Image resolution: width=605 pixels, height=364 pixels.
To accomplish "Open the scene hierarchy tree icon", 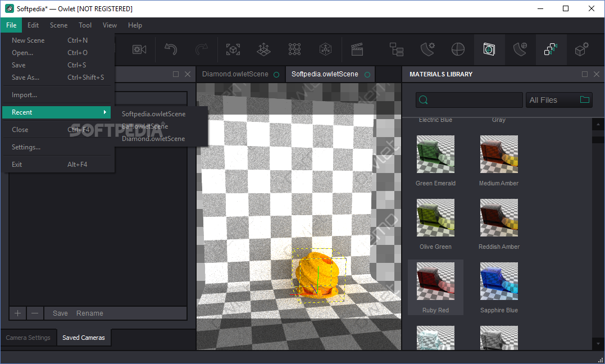I will [396, 49].
